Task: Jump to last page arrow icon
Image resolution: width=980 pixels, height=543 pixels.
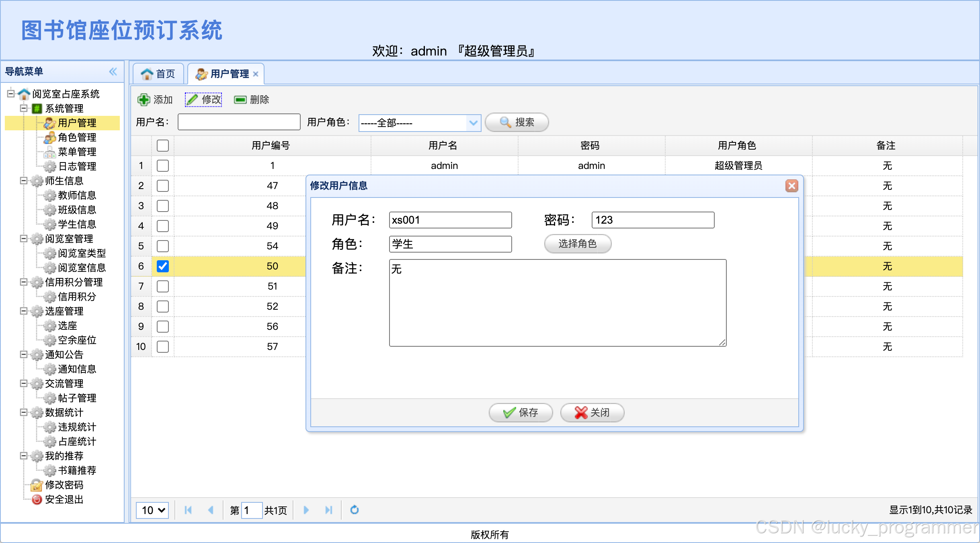Action: point(328,510)
